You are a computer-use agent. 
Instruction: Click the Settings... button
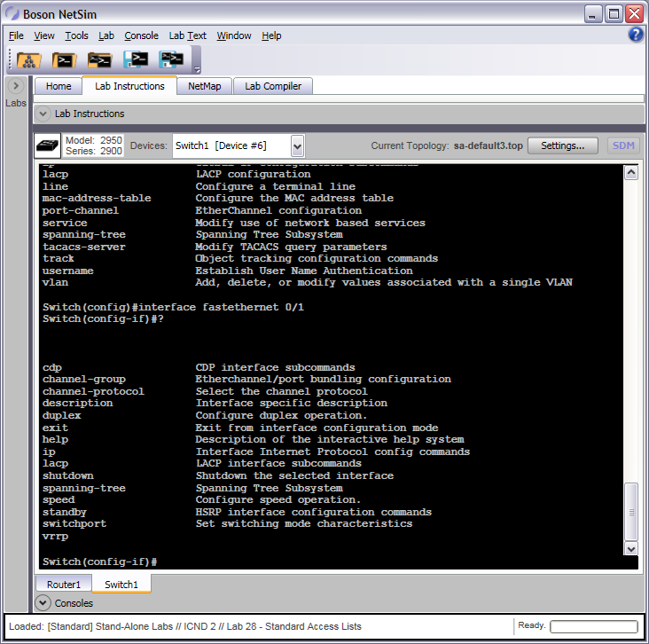coord(562,145)
